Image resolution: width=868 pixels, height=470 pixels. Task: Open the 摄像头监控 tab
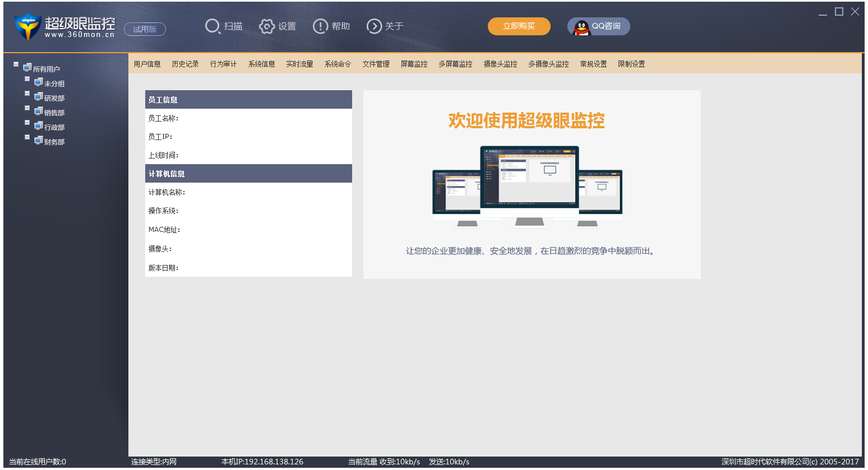(x=501, y=64)
